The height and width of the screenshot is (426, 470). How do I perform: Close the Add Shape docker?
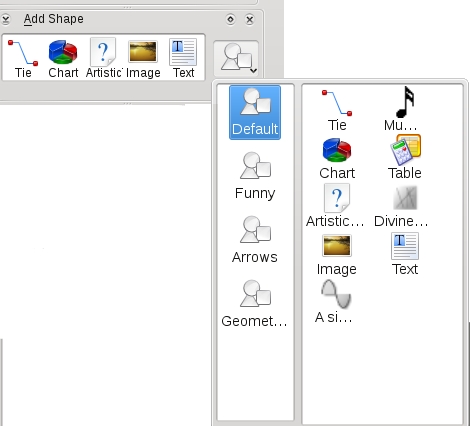[250, 20]
